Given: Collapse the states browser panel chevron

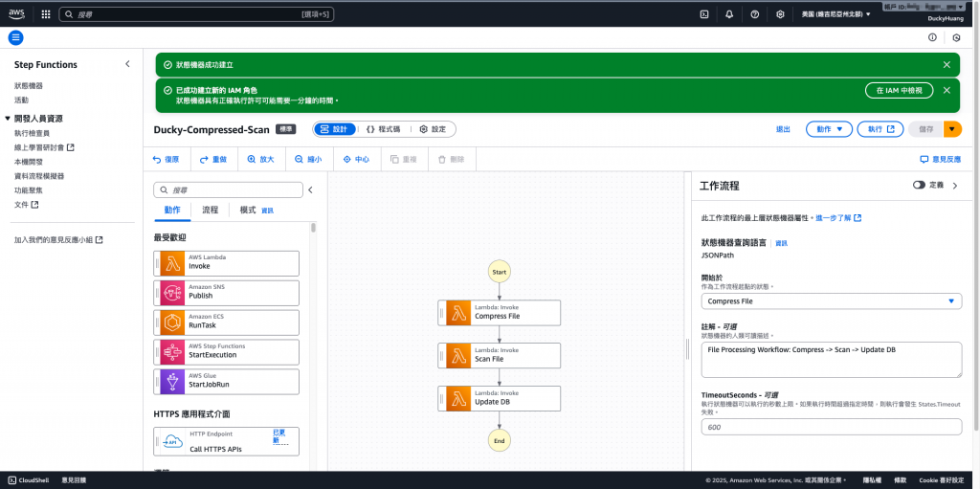Looking at the screenshot, I should 310,190.
